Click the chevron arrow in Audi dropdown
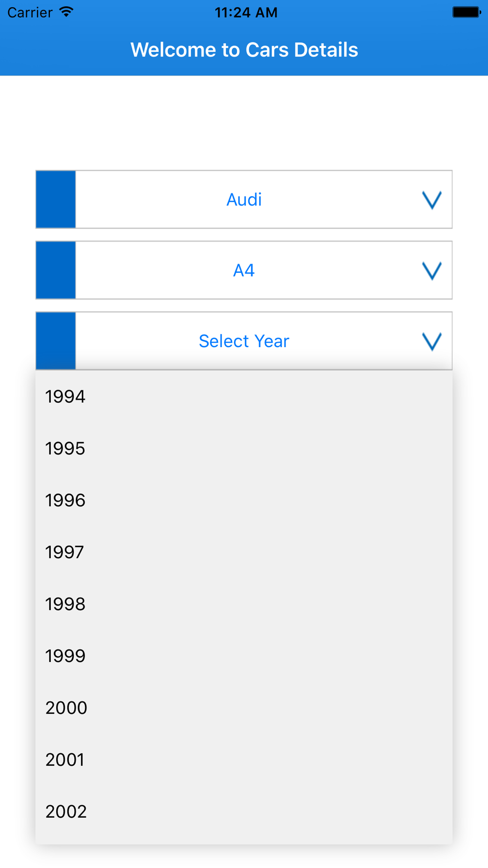Image resolution: width=488 pixels, height=868 pixels. coord(431,200)
